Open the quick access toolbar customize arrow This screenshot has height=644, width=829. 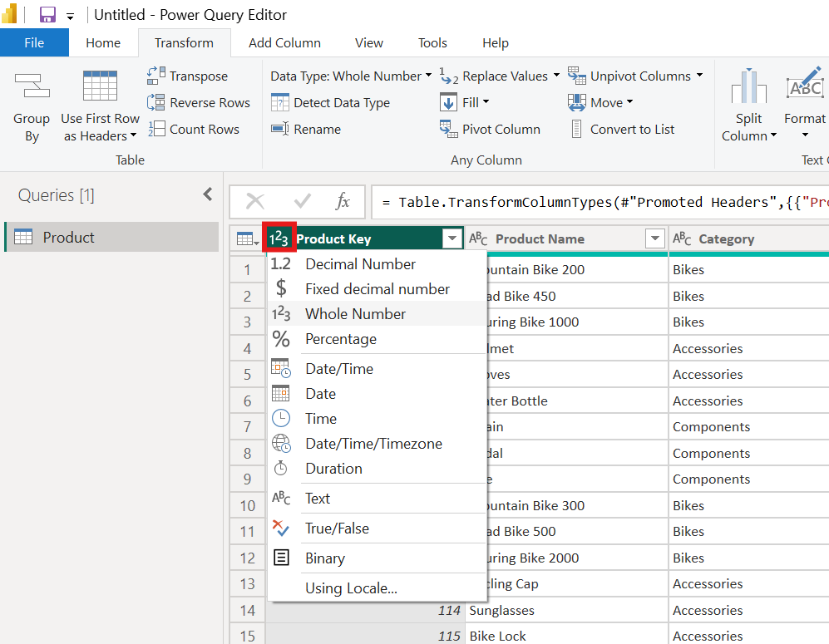click(x=70, y=17)
